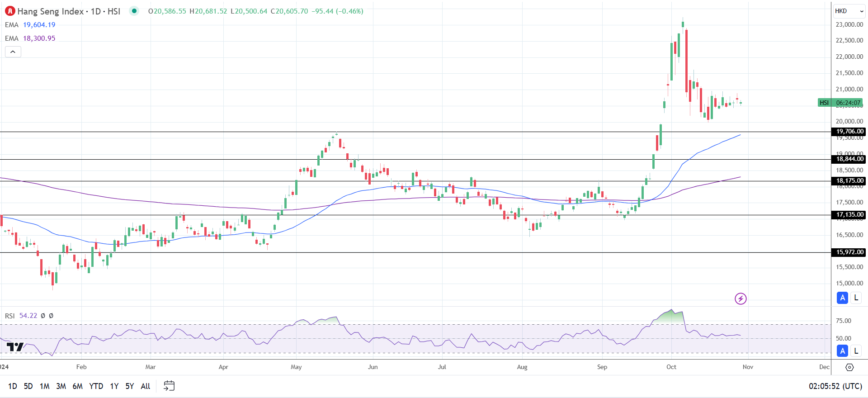Toggle log scale L on main chart
868x398 pixels.
point(856,298)
